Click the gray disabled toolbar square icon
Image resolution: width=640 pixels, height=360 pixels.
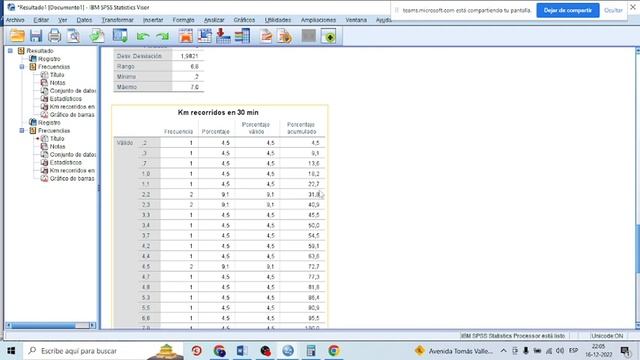point(309,36)
